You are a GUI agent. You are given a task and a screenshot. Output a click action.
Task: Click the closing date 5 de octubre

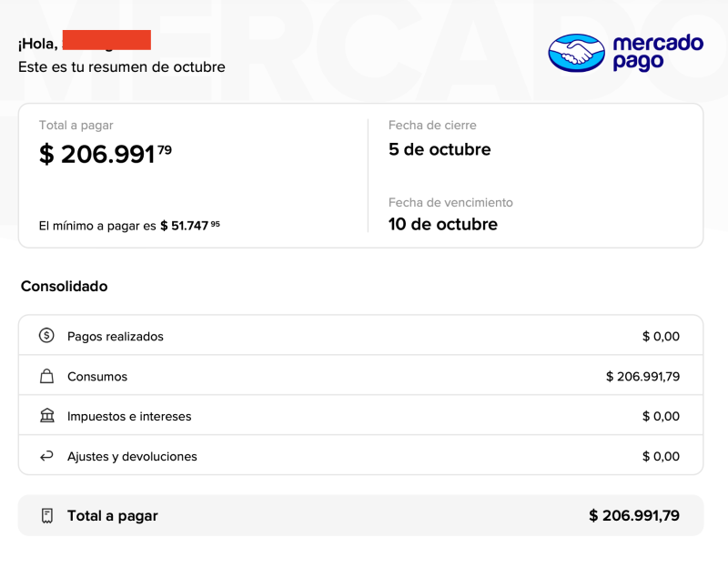point(440,149)
